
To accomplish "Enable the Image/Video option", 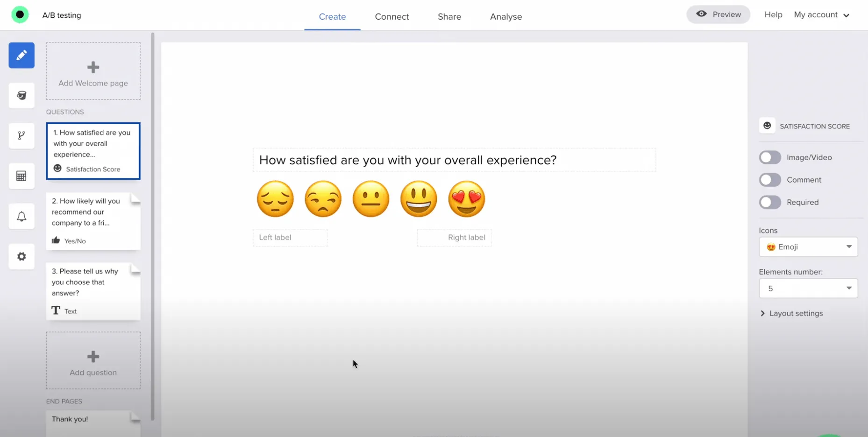I will (770, 157).
